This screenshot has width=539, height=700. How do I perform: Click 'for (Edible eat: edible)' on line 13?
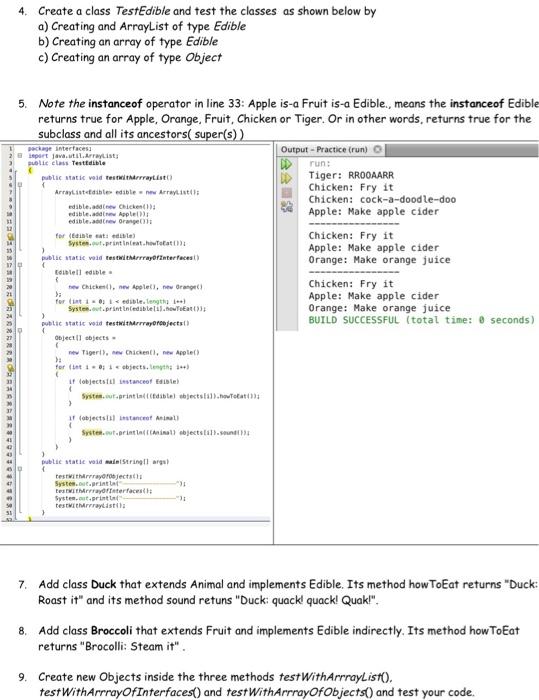click(95, 236)
